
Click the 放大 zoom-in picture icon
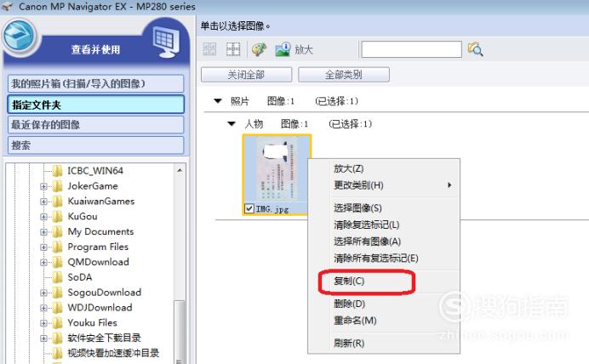pos(283,49)
